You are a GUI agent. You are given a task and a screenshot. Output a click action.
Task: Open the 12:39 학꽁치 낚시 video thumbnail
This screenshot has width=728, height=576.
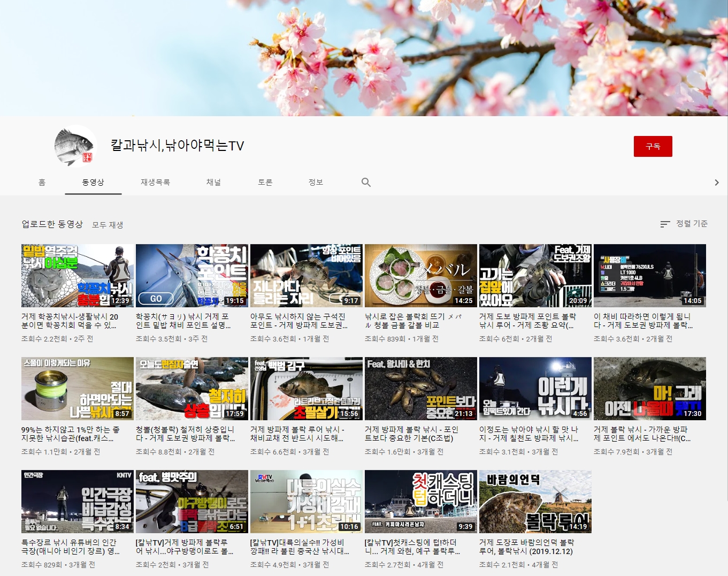tap(78, 276)
